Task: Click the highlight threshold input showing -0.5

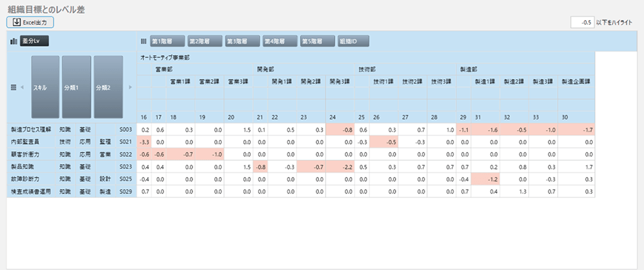Action: [x=582, y=22]
